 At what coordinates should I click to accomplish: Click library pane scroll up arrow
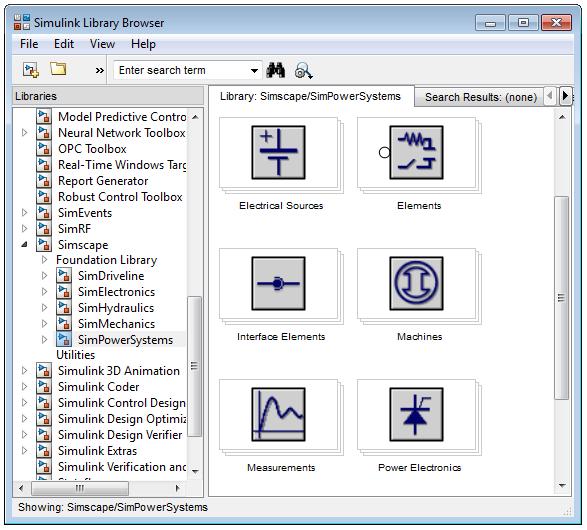click(x=562, y=117)
